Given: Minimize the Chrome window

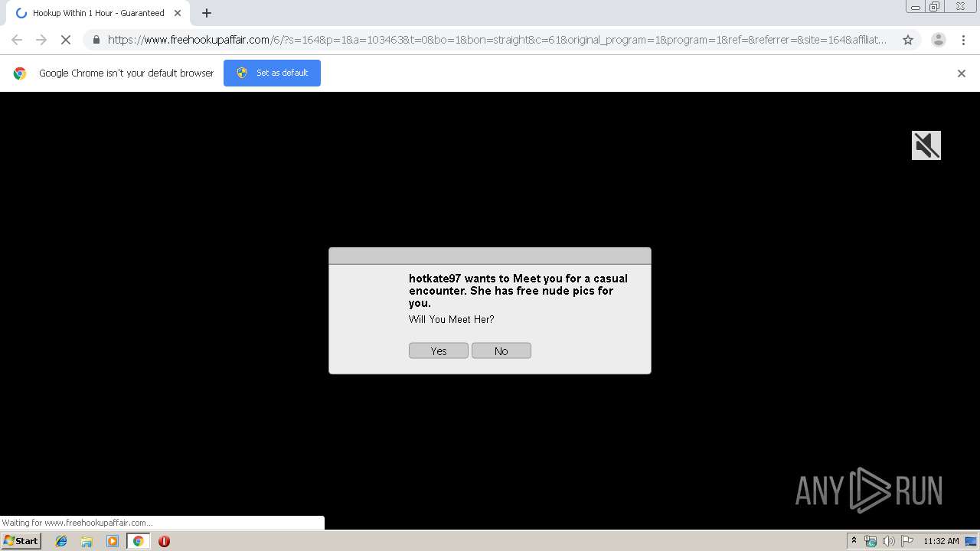Looking at the screenshot, I should point(916,7).
